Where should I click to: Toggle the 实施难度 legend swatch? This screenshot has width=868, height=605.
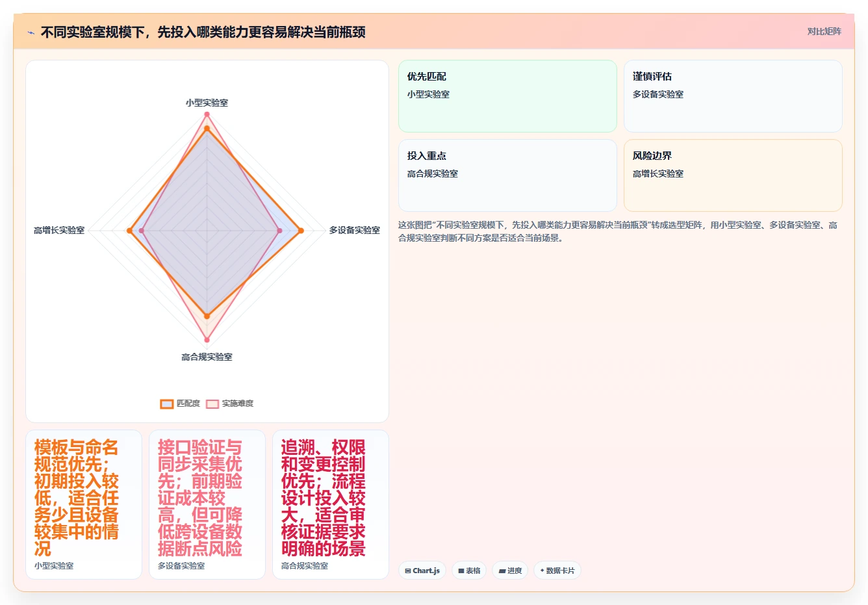212,404
